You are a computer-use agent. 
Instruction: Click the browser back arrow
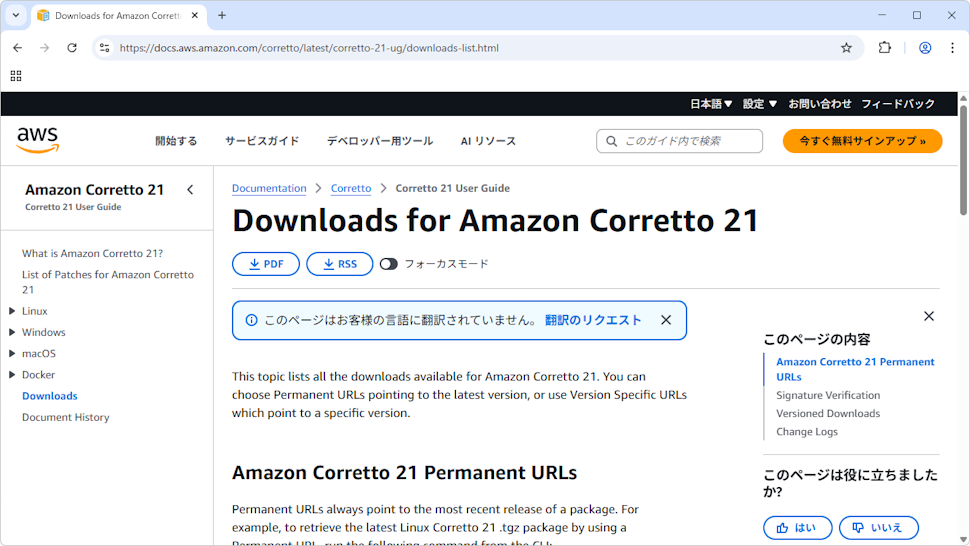(x=17, y=48)
